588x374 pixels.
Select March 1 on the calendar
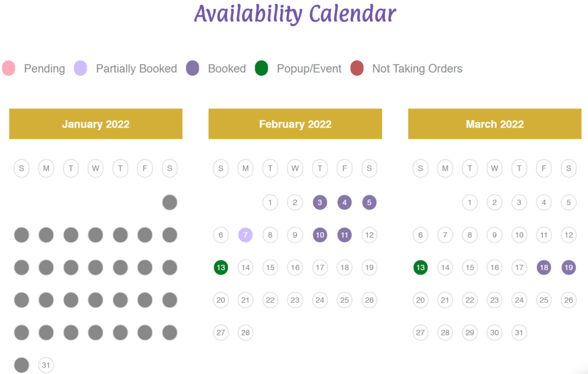(x=470, y=202)
